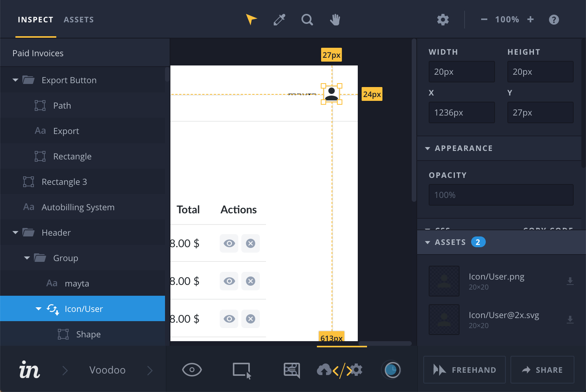Viewport: 586px width, 392px height.
Task: Switch to the Assets tab
Action: pos(79,19)
